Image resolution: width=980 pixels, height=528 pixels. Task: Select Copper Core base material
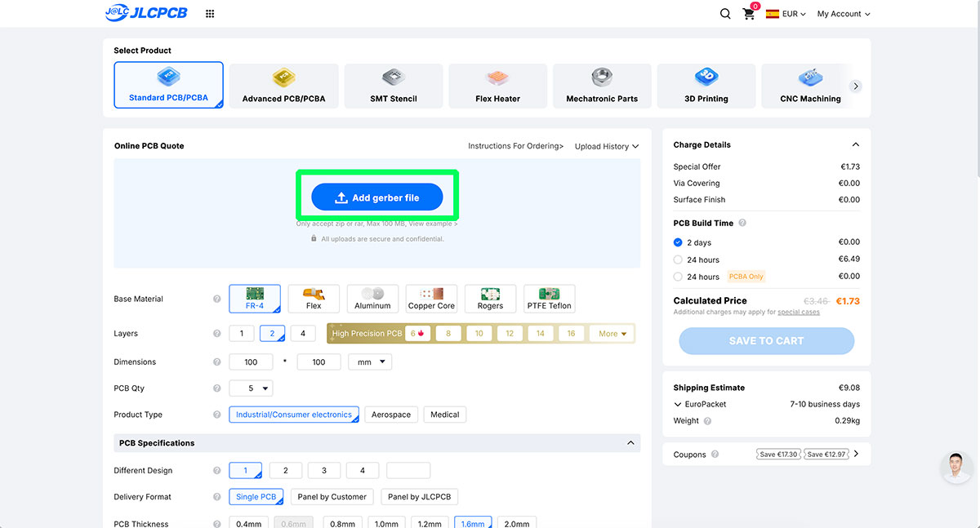click(x=431, y=298)
